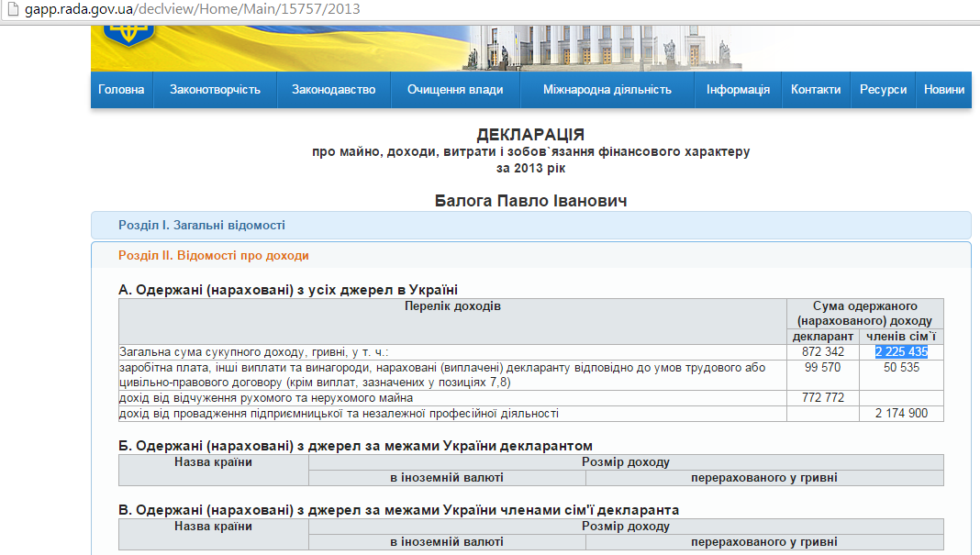Click the declarant total 872 342 cell

[x=822, y=351]
